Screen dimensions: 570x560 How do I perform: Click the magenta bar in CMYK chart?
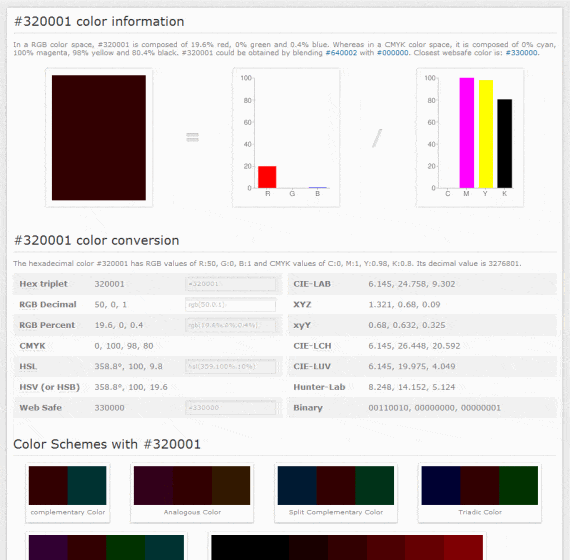coord(466,133)
